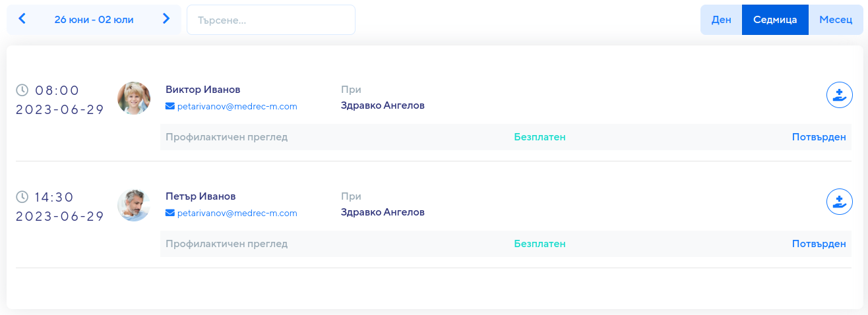This screenshot has width=868, height=315.
Task: Focus the Търсене search field
Action: 271,20
